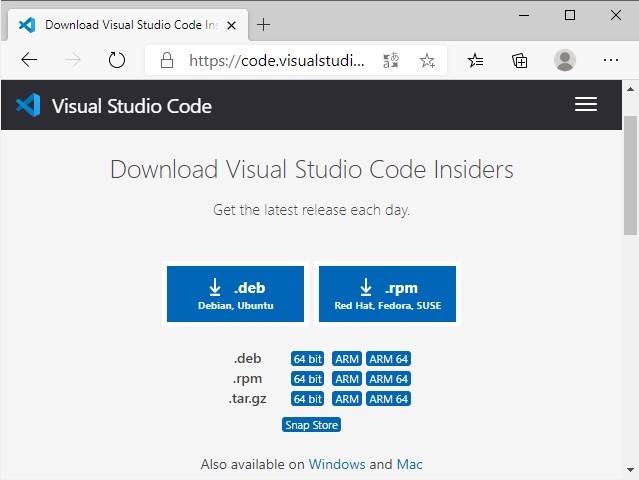The height and width of the screenshot is (480, 639).
Task: Download the .deb Debian, Ubuntu package
Action: [235, 294]
